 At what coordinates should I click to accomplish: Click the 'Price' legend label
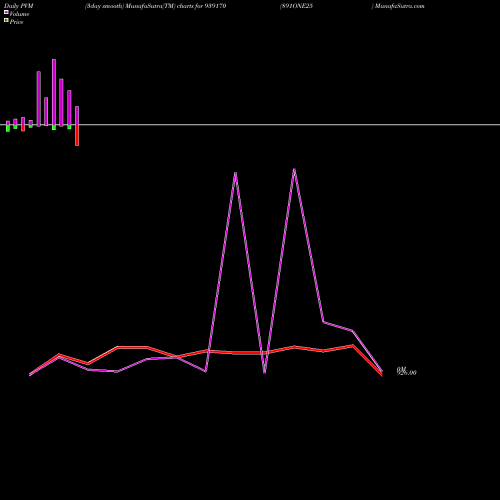[16, 22]
